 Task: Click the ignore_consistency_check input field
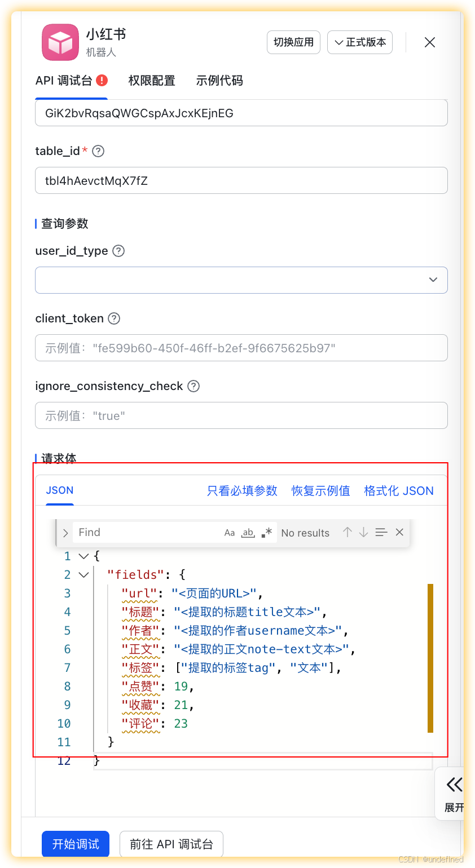[241, 415]
